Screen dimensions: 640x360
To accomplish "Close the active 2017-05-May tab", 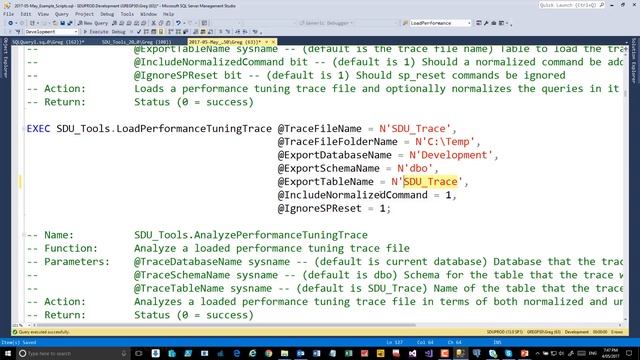I will (273, 42).
